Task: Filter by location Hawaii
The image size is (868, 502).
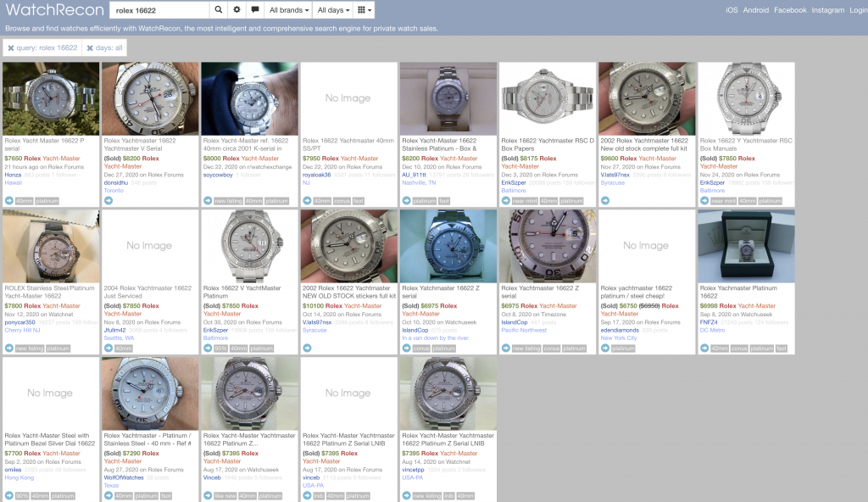Action: click(14, 182)
